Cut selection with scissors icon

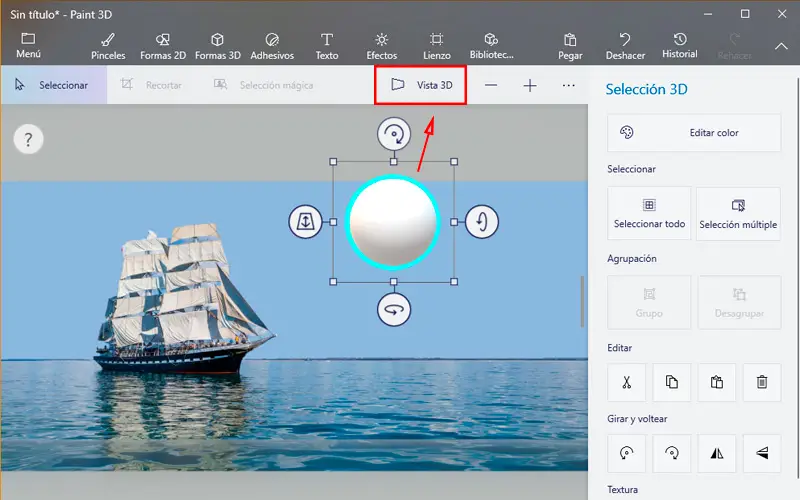627,382
